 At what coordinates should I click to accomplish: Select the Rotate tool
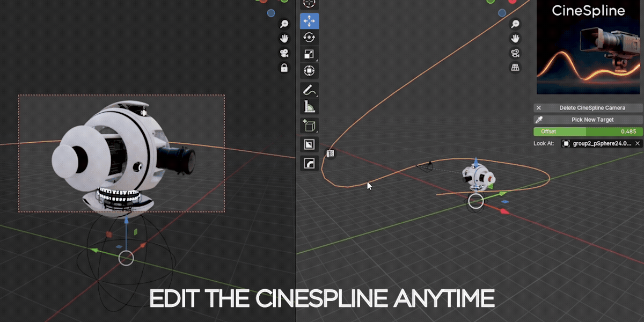tap(309, 38)
